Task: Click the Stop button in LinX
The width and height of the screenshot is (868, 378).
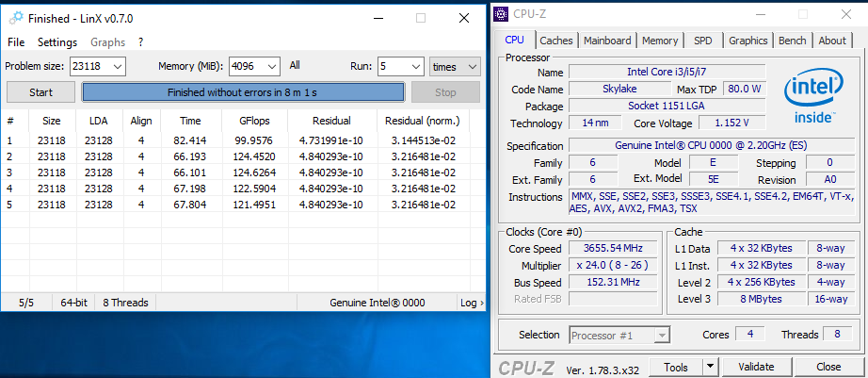Action: click(445, 92)
